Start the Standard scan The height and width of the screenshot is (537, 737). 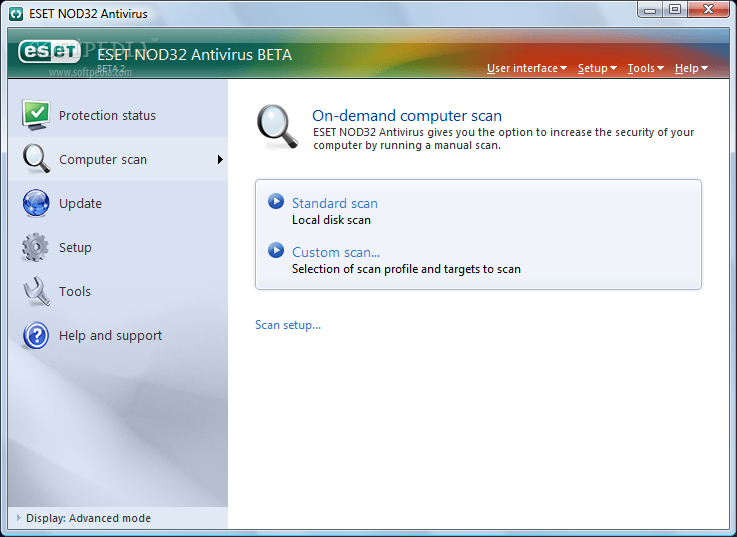(335, 203)
